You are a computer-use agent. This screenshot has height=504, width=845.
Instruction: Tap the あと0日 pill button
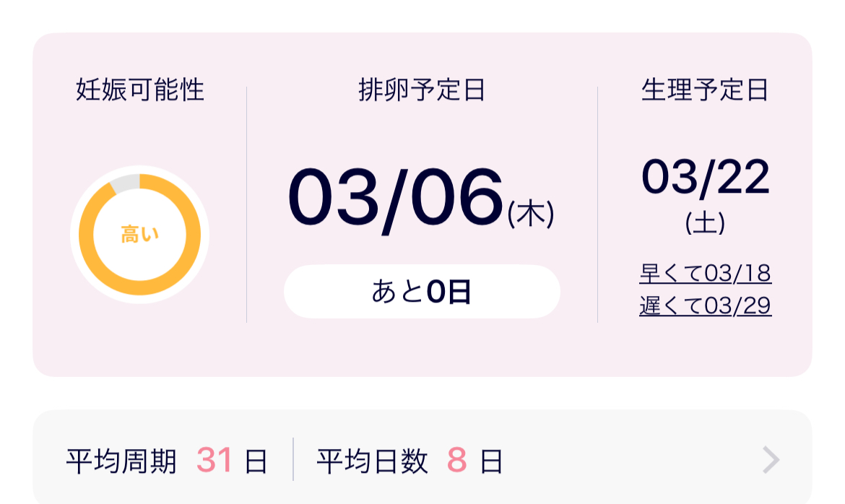coord(422,292)
